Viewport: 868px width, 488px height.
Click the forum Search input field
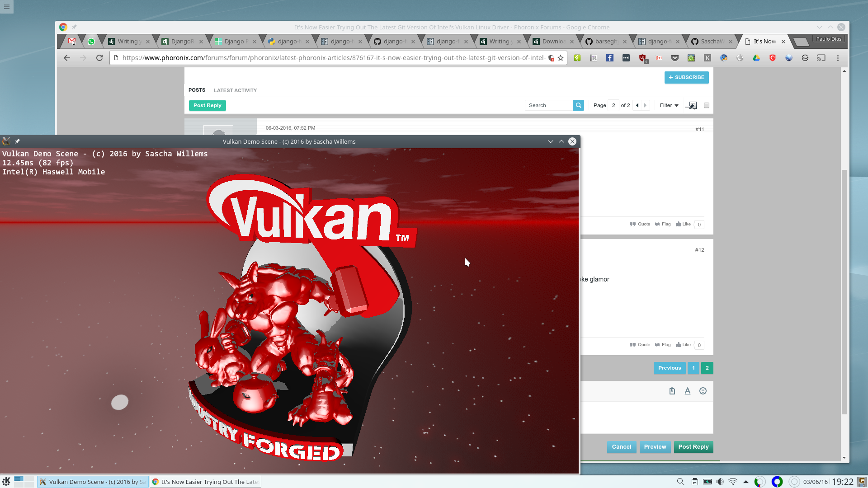[x=549, y=105]
